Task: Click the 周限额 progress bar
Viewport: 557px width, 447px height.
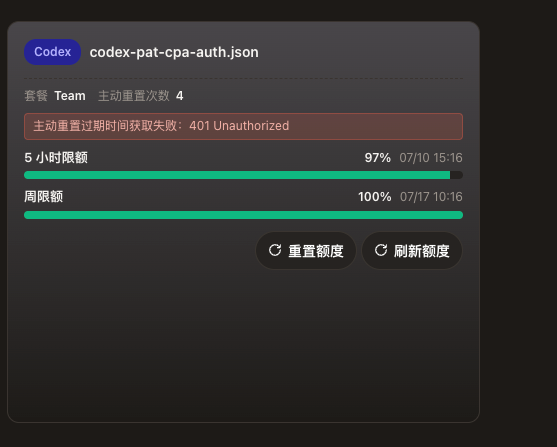Action: coord(243,215)
